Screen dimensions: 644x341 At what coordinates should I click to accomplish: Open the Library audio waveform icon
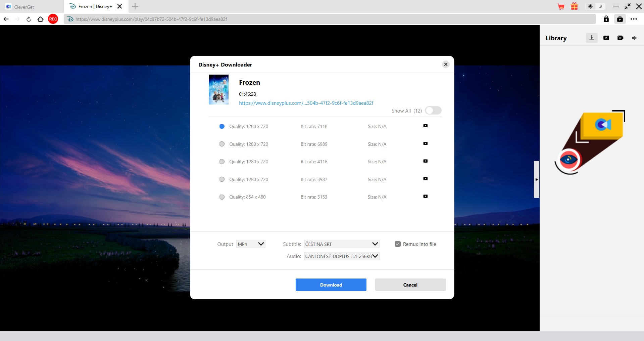point(634,38)
